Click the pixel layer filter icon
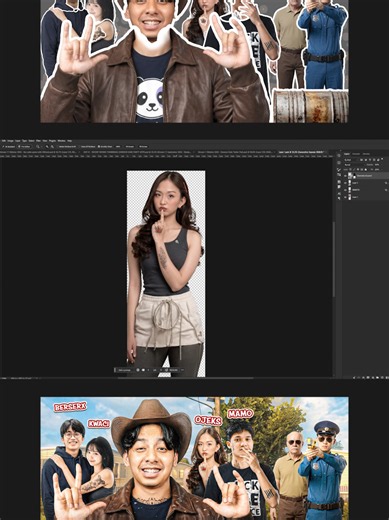This screenshot has height=520, width=389. (361, 160)
